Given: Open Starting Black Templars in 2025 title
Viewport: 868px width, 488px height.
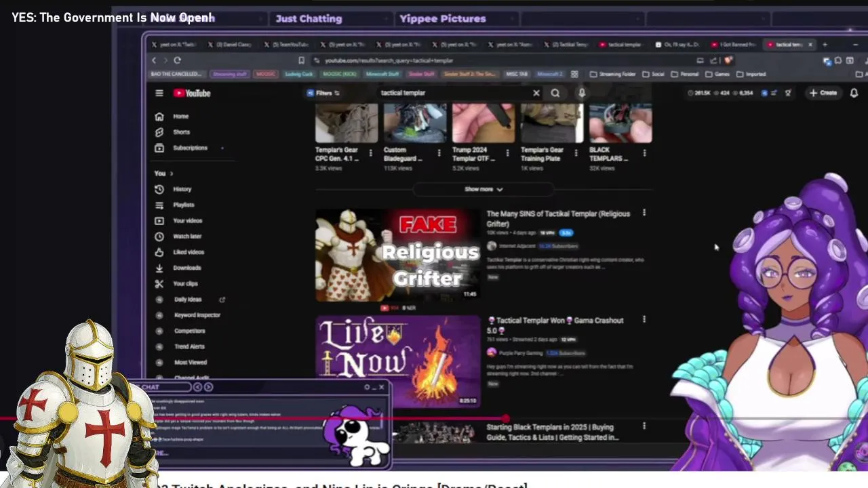Looking at the screenshot, I should tap(552, 432).
